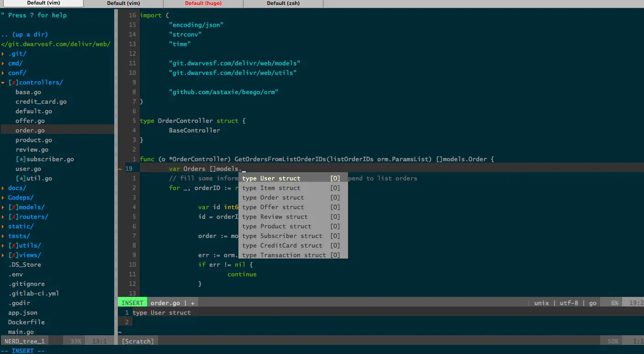The height and width of the screenshot is (354, 644).
Task: Expand the routers/ folder arrow
Action: tap(3, 217)
